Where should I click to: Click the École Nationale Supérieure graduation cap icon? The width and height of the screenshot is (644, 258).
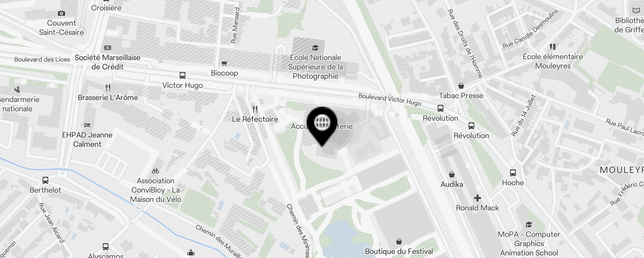[315, 48]
